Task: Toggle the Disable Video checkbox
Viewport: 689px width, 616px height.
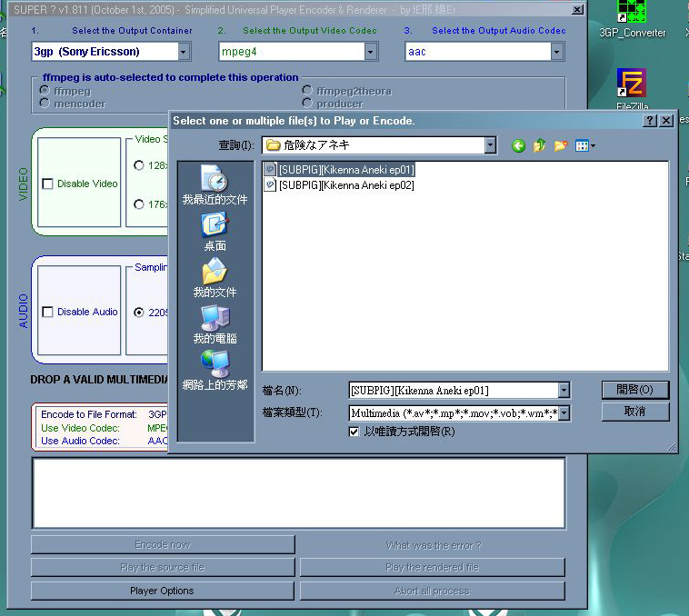Action: pos(47,184)
